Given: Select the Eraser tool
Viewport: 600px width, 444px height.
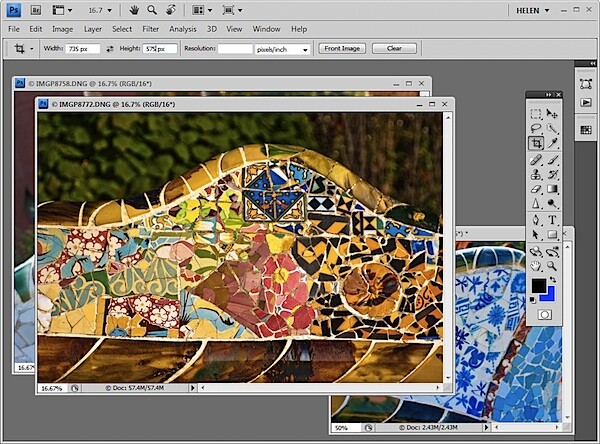Looking at the screenshot, I should click(536, 189).
